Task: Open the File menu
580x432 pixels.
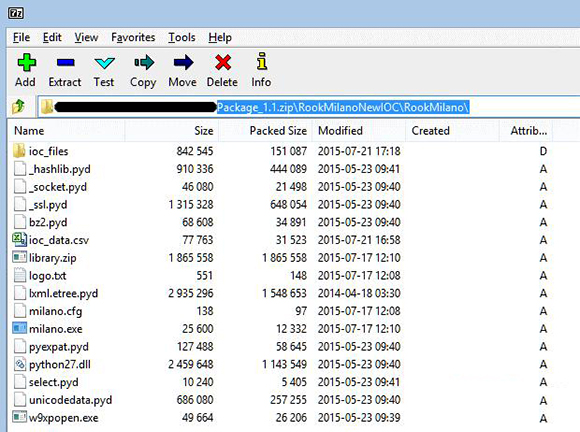Action: pos(21,37)
